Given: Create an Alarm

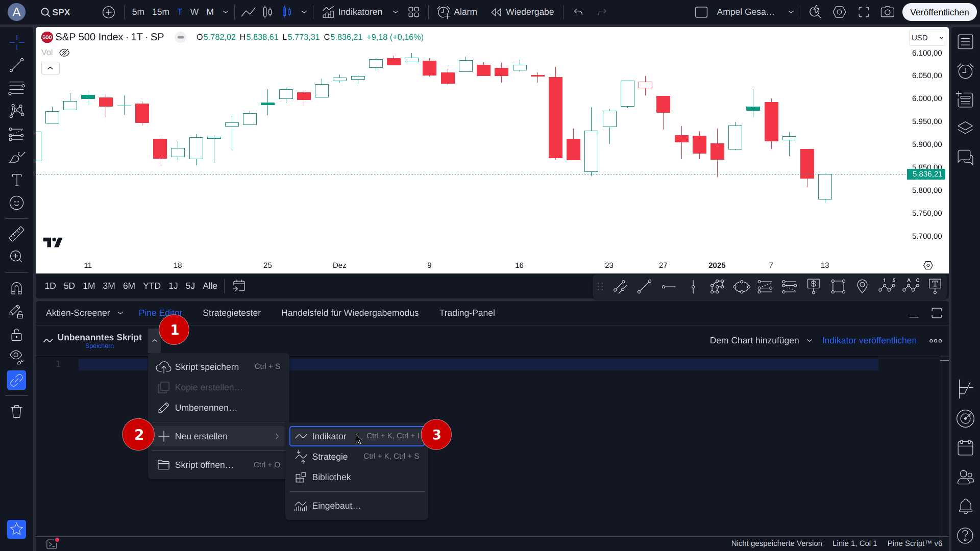Looking at the screenshot, I should point(457,12).
